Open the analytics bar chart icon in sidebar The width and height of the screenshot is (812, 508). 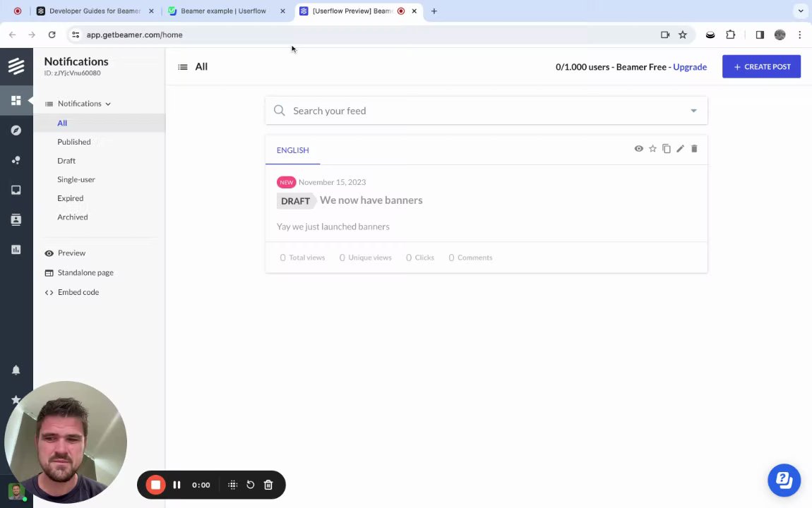[x=16, y=249]
